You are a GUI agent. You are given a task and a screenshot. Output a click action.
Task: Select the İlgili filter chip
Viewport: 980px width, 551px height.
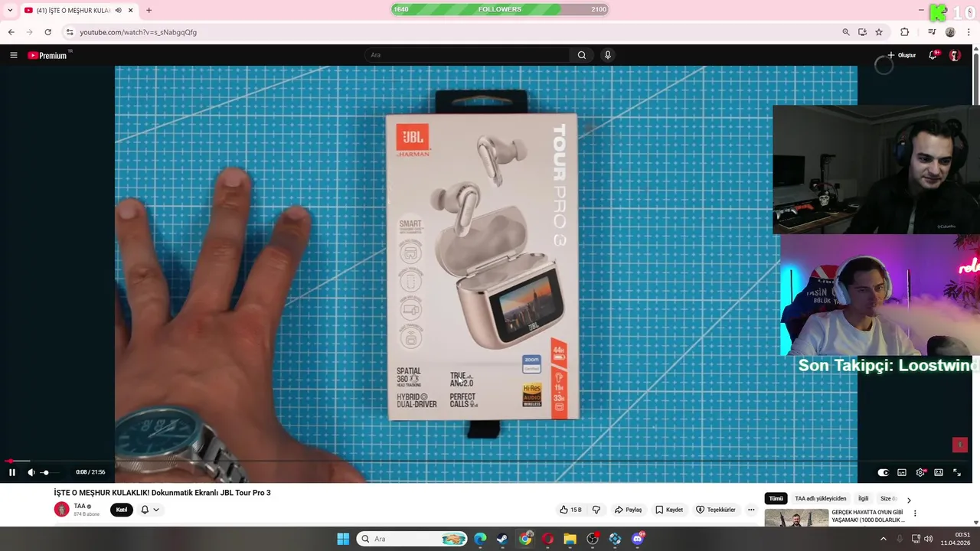(864, 498)
